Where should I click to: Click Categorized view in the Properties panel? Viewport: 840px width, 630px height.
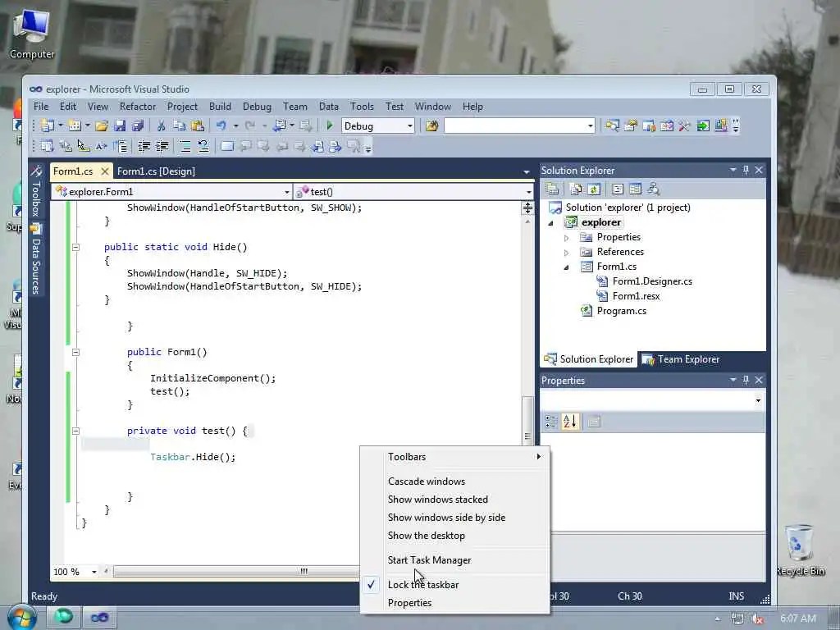pos(550,422)
